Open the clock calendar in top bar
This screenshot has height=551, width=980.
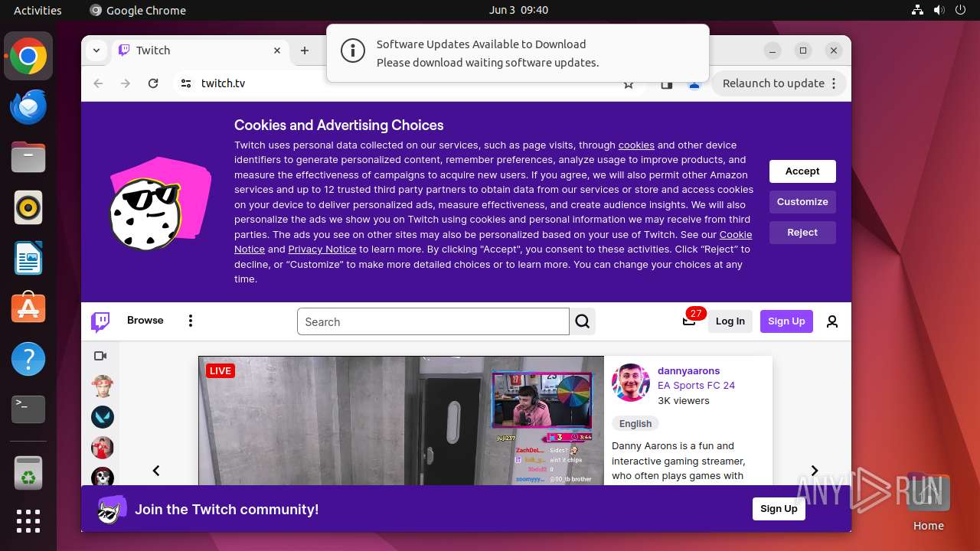click(518, 10)
